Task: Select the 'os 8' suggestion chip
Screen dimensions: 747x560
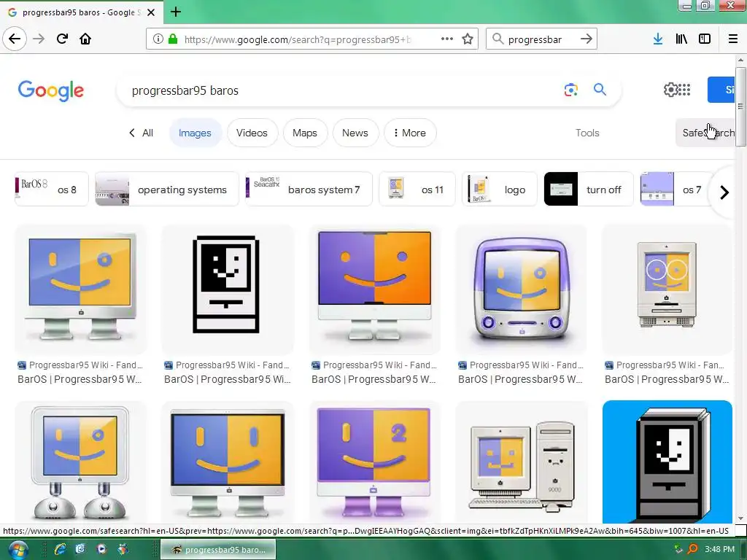Action: coord(52,190)
